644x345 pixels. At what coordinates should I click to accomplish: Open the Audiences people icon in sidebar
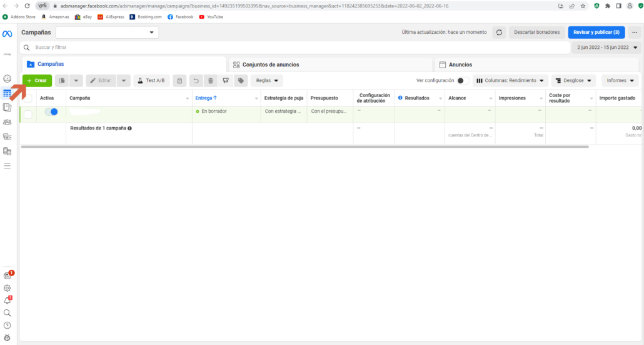[8, 122]
